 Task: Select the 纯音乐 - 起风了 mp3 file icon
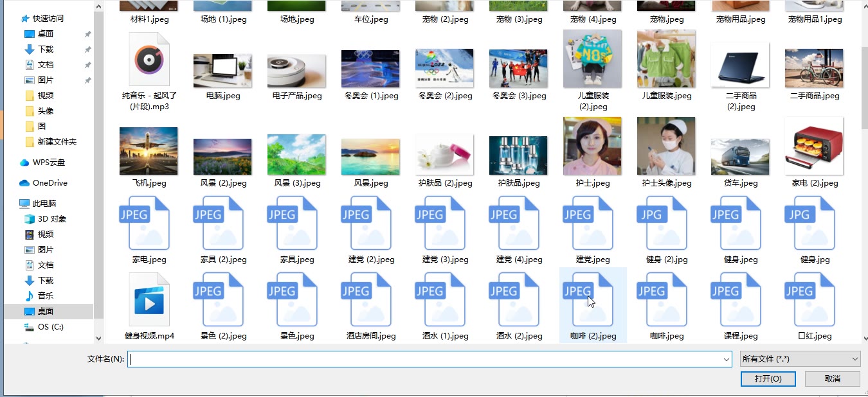coord(149,60)
